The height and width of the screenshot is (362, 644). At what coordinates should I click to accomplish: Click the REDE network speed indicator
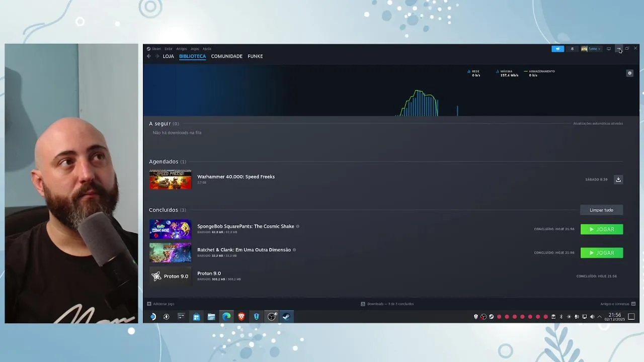(474, 73)
